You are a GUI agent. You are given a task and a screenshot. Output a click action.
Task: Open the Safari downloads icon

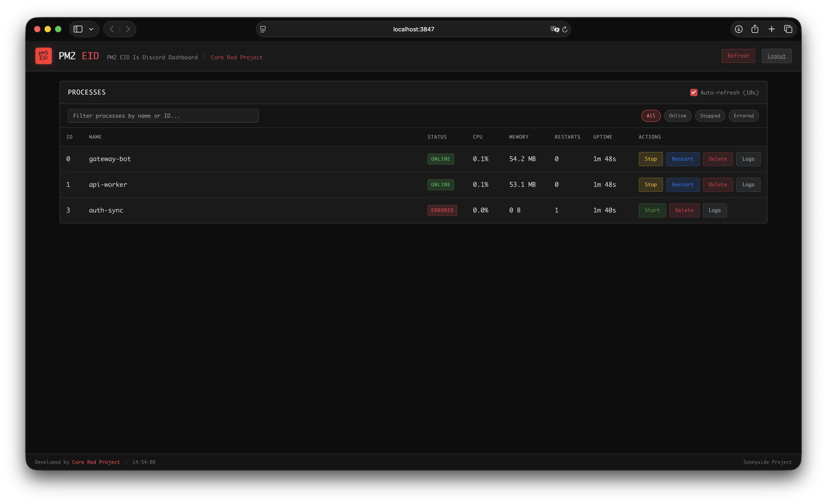739,29
